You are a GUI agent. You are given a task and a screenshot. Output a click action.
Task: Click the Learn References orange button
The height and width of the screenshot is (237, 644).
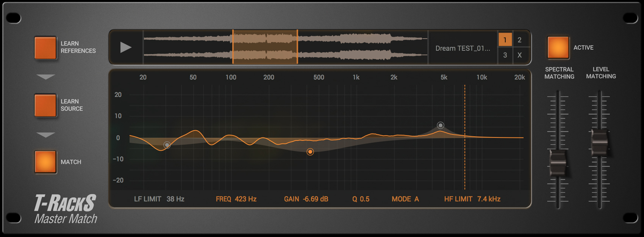click(45, 48)
